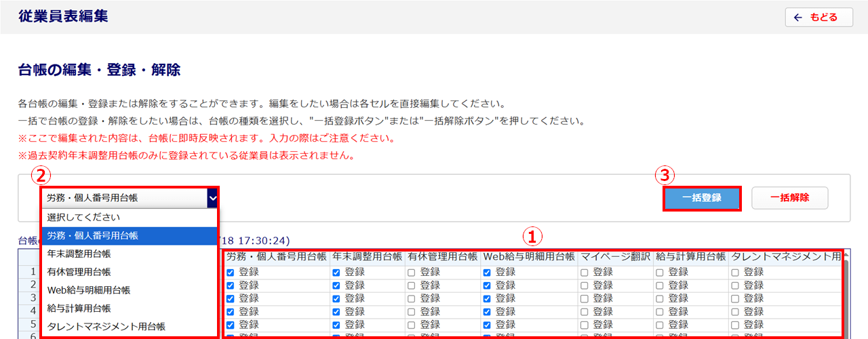Image resolution: width=868 pixels, height=339 pixels.
Task: Open the 台帳 type dropdown arrow
Action: tap(212, 197)
